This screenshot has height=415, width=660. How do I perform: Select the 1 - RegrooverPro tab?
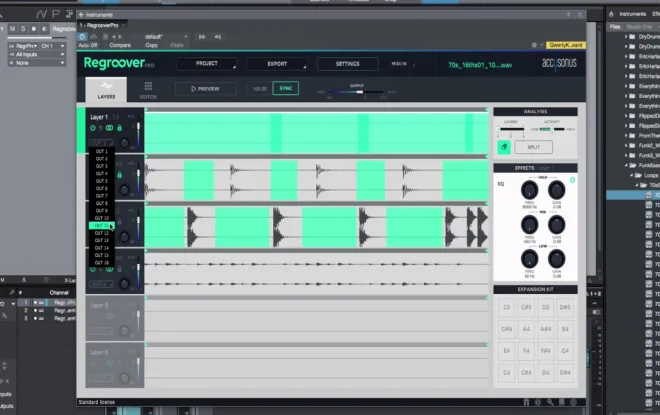tap(102, 25)
